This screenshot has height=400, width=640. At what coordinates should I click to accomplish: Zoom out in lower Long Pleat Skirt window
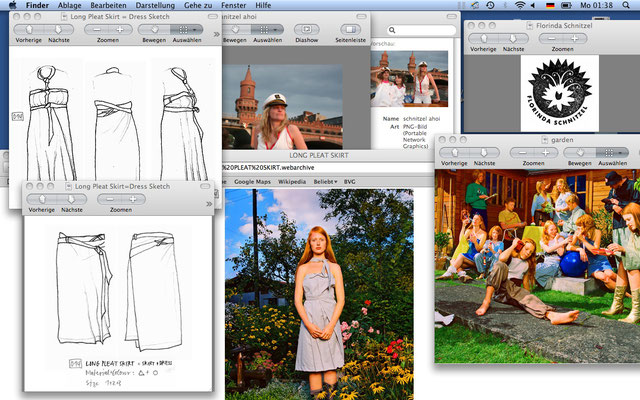109,200
